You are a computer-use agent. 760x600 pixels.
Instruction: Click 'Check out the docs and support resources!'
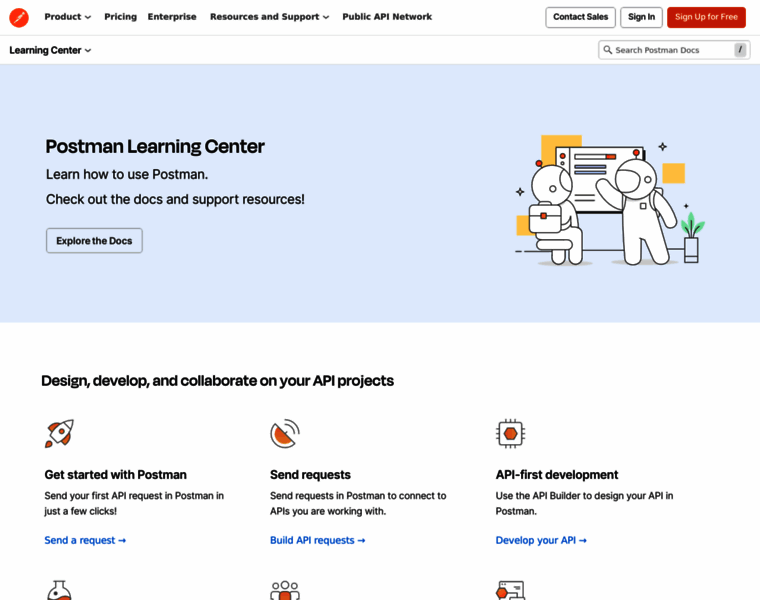175,200
